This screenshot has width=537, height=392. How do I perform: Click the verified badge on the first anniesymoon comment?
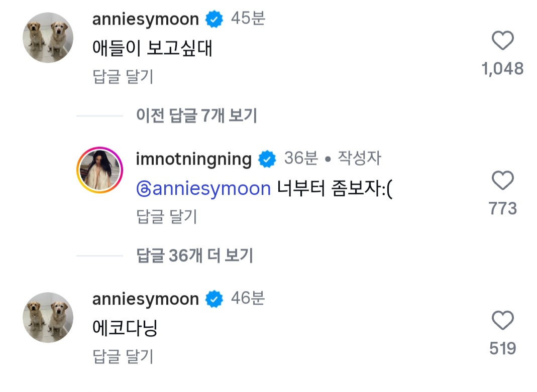[x=214, y=19]
